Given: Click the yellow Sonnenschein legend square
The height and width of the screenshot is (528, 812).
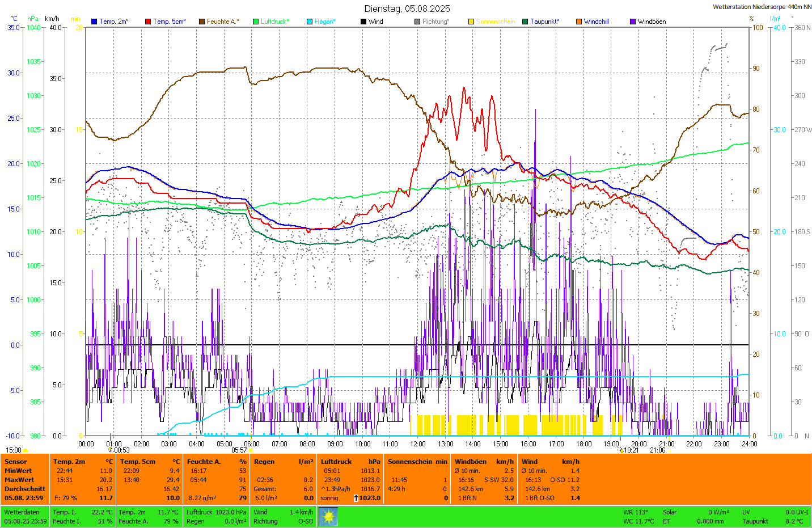Looking at the screenshot, I should (471, 22).
